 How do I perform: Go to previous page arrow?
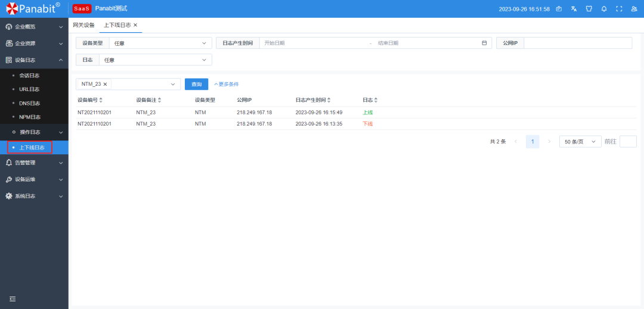(515, 141)
